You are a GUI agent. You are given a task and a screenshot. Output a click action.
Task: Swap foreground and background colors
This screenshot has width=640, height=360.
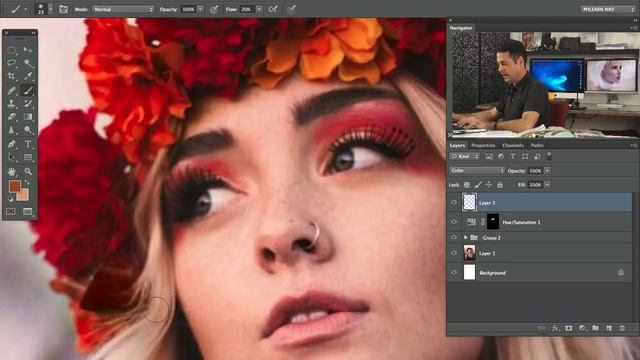tap(27, 183)
